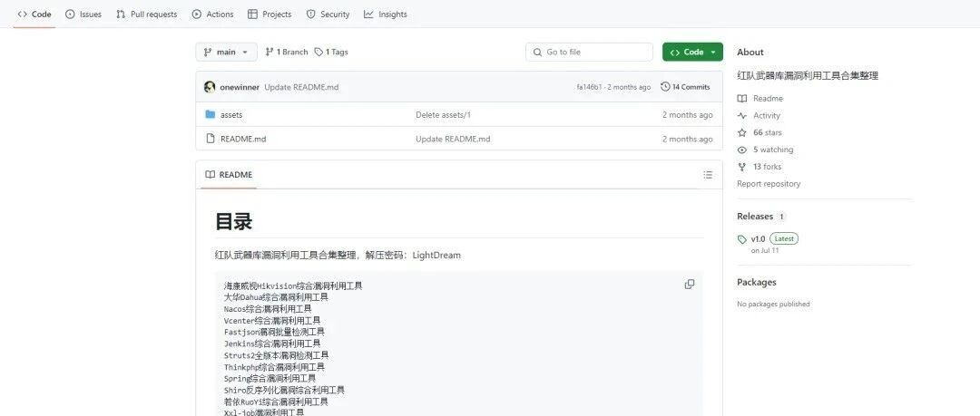Click the tag icon beside v1.0
Image resolution: width=980 pixels, height=416 pixels.
[742, 239]
